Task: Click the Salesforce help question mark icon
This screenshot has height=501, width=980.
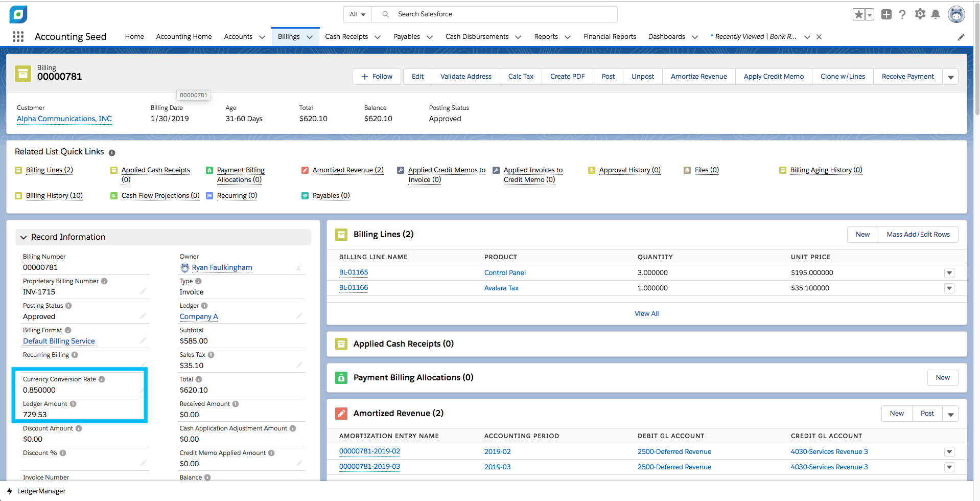Action: (x=902, y=14)
